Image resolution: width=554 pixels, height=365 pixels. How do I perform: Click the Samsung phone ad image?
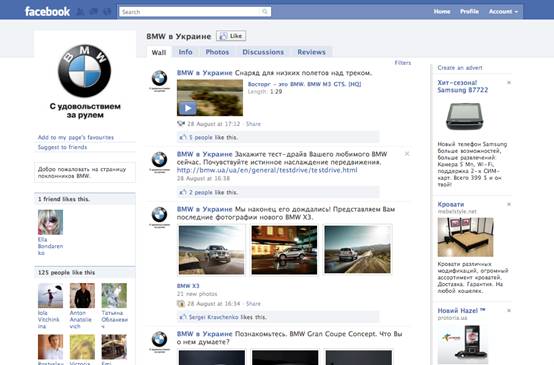[464, 116]
